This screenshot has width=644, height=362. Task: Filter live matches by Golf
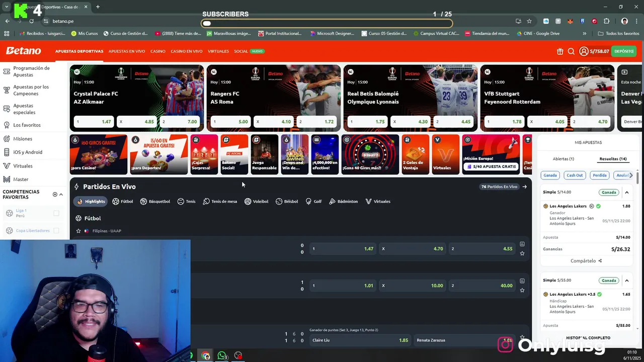[x=313, y=202]
